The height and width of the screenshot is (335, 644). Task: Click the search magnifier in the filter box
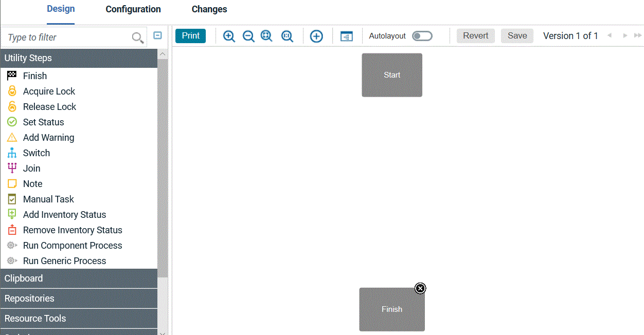pyautogui.click(x=136, y=37)
